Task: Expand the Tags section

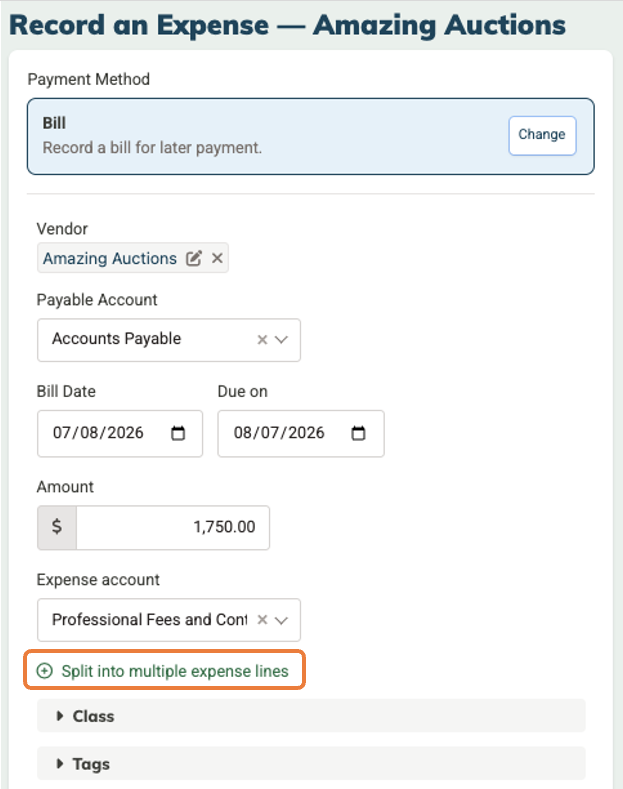Action: [311, 763]
